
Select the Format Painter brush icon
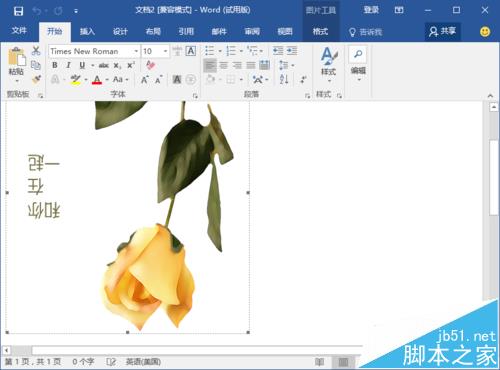36,79
